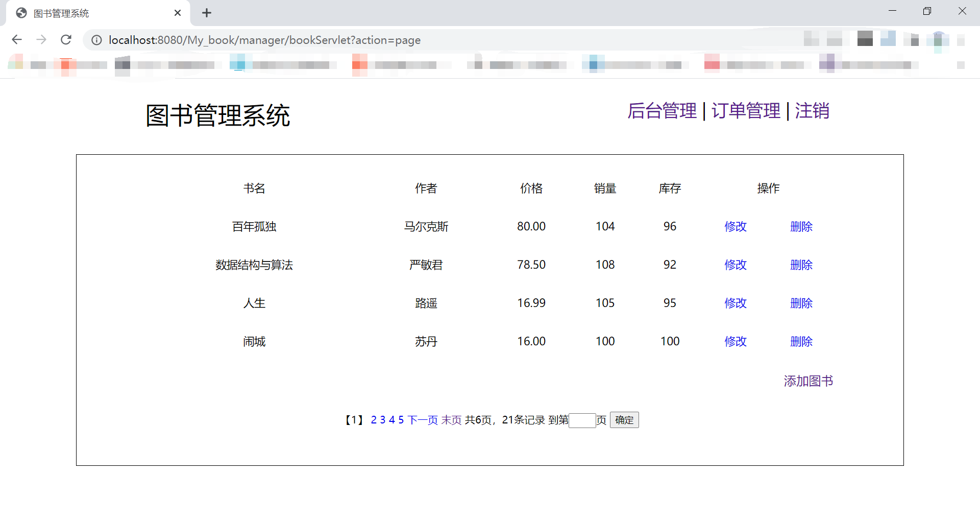
Task: Reload the page with the refresh icon
Action: point(66,40)
